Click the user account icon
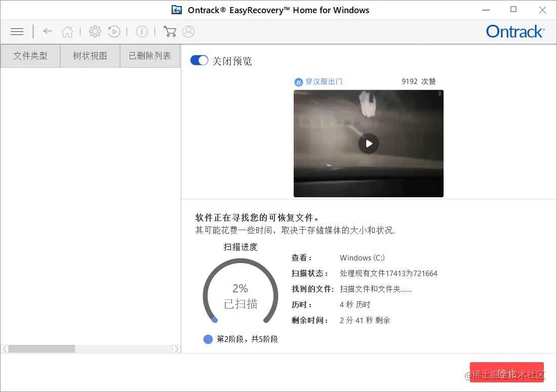The image size is (557, 392). click(188, 31)
